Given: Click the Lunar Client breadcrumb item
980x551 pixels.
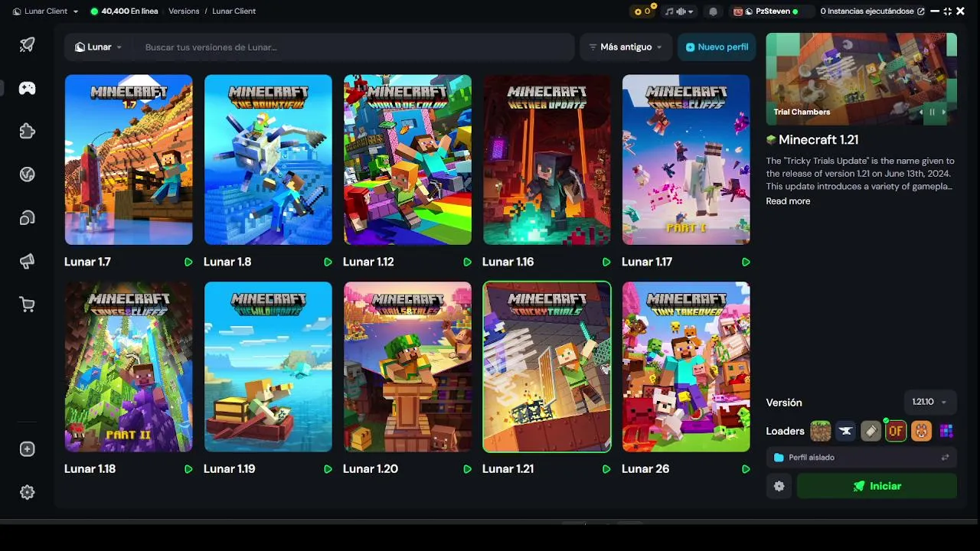Looking at the screenshot, I should coord(234,11).
